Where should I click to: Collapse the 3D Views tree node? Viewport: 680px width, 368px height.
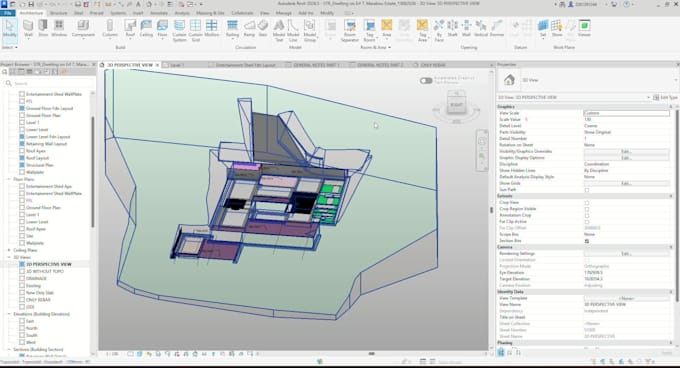[x=9, y=257]
